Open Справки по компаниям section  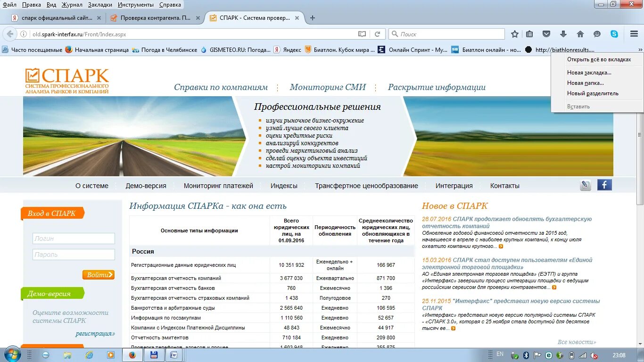pyautogui.click(x=221, y=87)
